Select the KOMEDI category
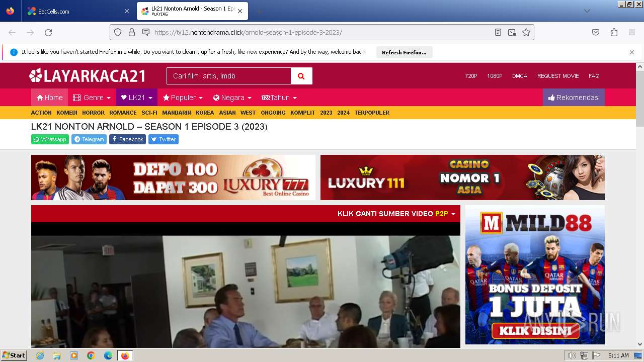The height and width of the screenshot is (362, 644). coord(67,113)
